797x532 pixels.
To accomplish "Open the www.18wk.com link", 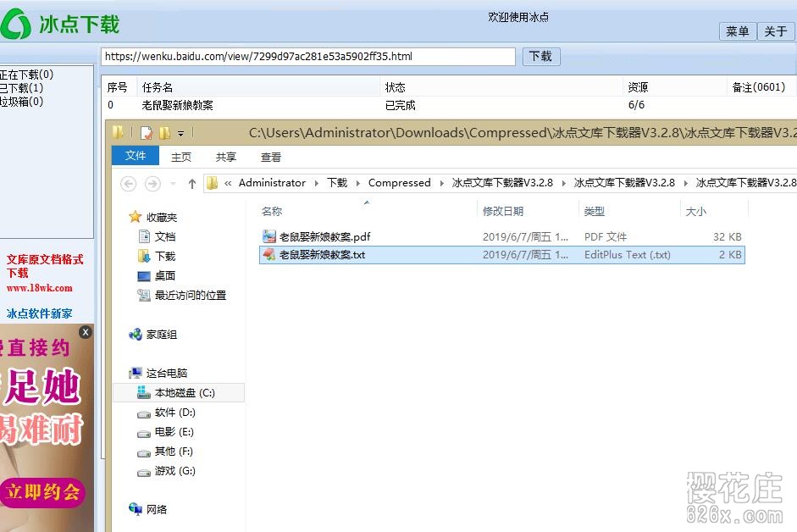I will pos(40,288).
